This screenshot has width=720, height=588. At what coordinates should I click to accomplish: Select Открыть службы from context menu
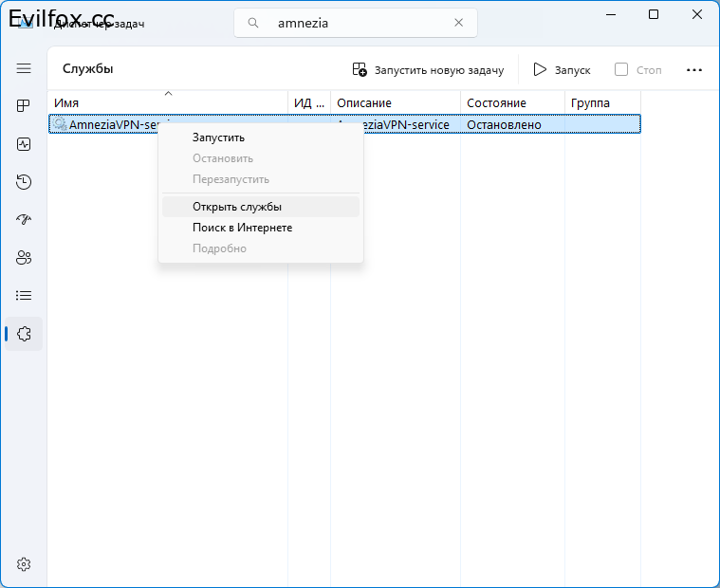[237, 207]
